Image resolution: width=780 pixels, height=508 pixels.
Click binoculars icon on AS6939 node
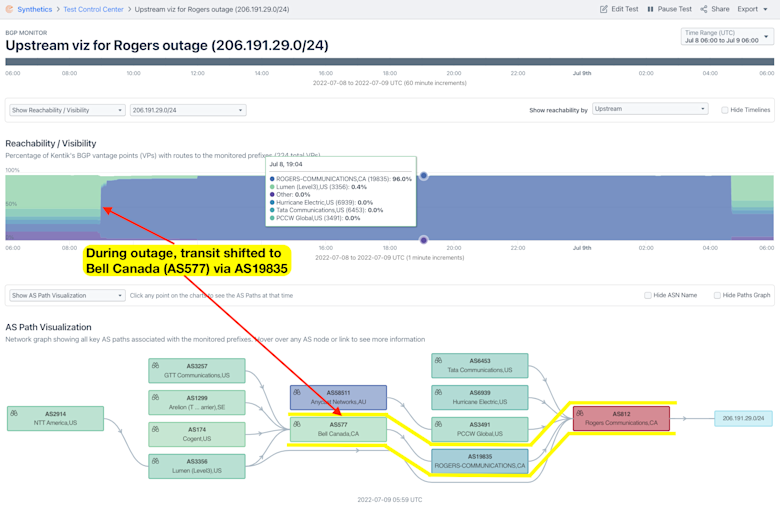(x=438, y=392)
